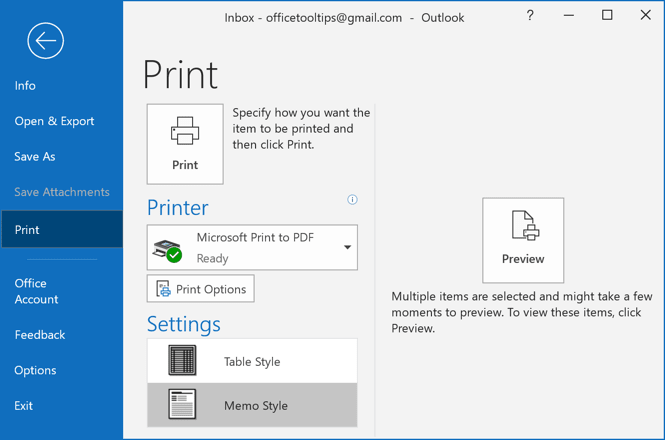
Task: Click the large Print printer icon
Action: tap(185, 131)
